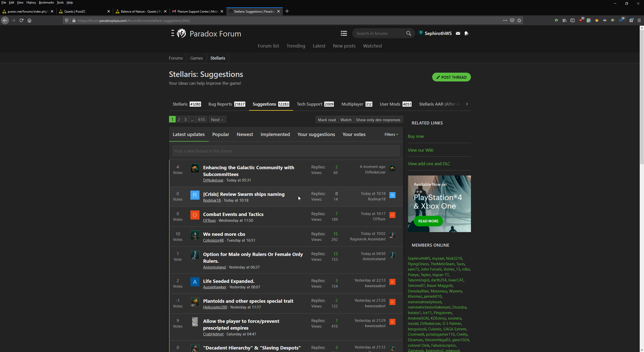Reload the page with refresh icon
Image resolution: width=644 pixels, height=352 pixels.
pos(21,21)
